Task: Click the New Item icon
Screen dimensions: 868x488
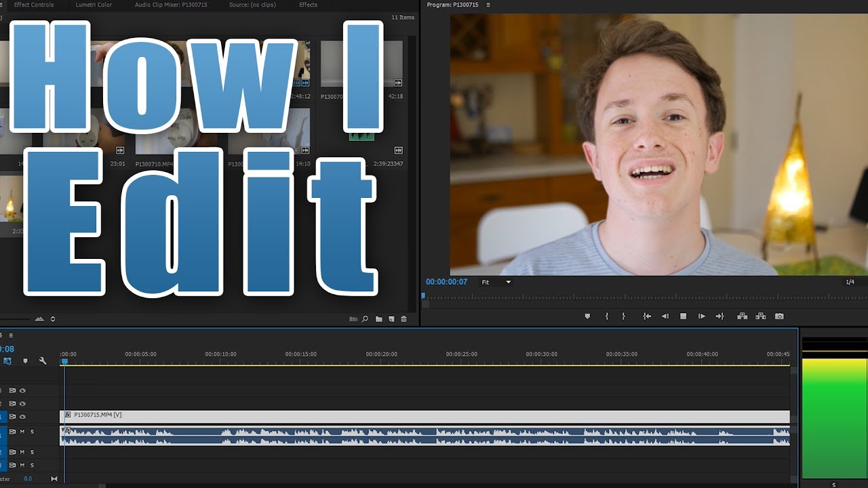Action: [x=391, y=319]
